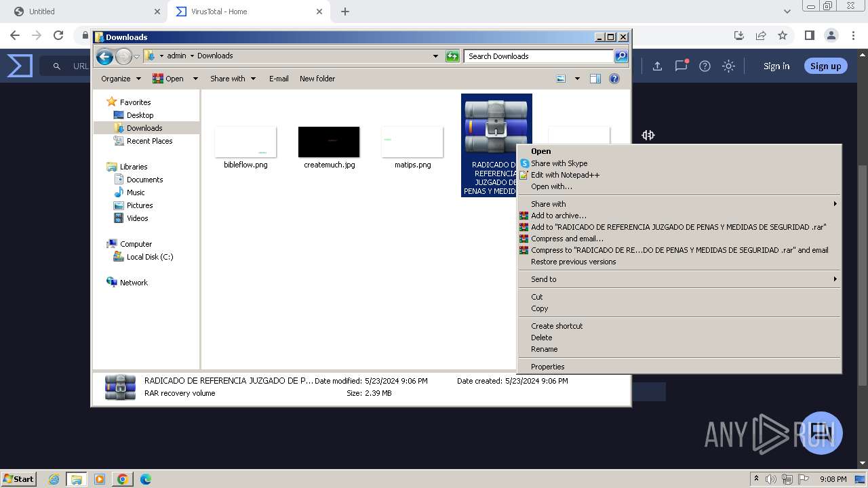868x488 pixels.
Task: Choose Cut in the context menu
Action: [679, 297]
